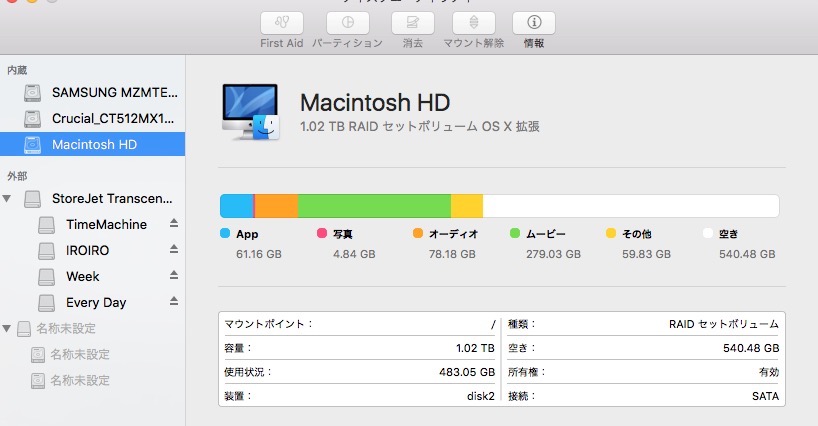Click the partition (パーティション) toolbar icon

pyautogui.click(x=347, y=23)
